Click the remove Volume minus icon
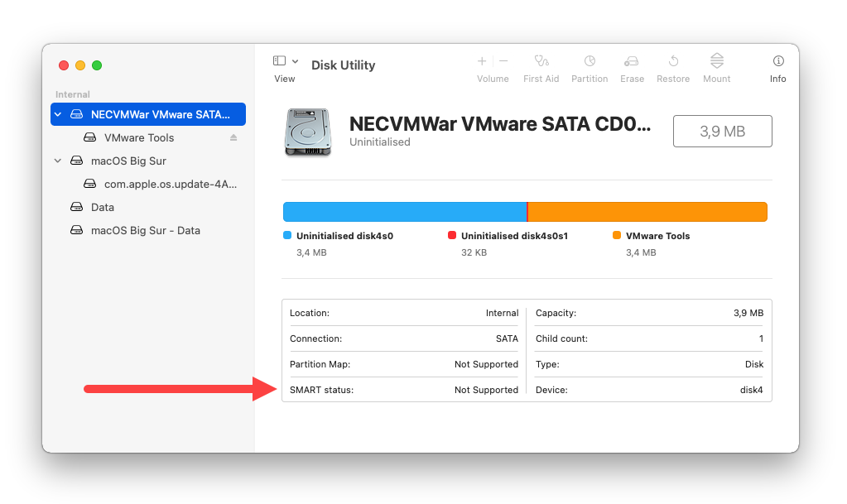 pyautogui.click(x=503, y=61)
